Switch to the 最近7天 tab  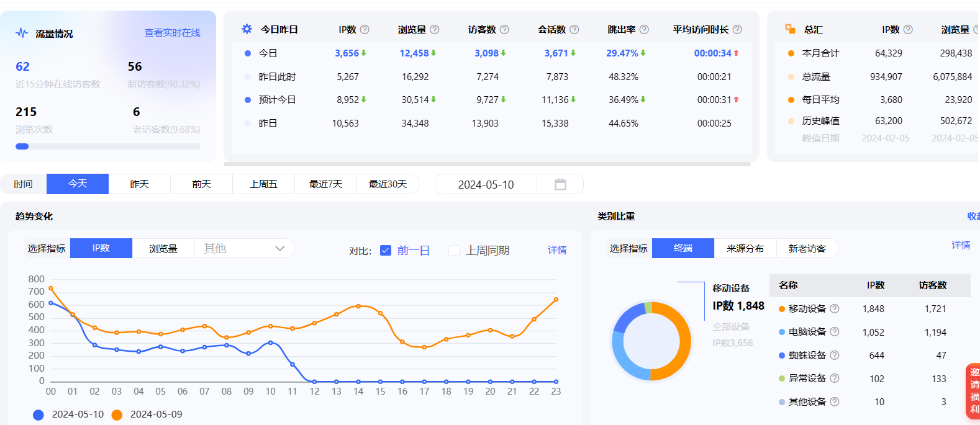tap(326, 184)
